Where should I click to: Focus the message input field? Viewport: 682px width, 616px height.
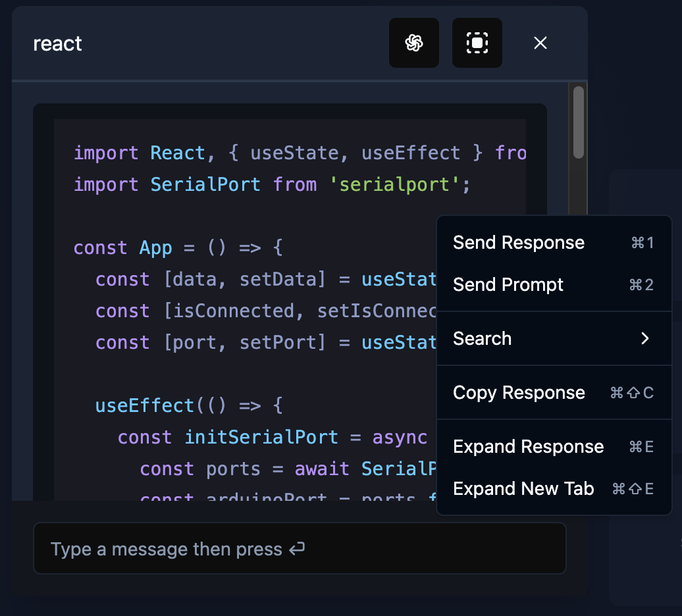click(x=300, y=548)
